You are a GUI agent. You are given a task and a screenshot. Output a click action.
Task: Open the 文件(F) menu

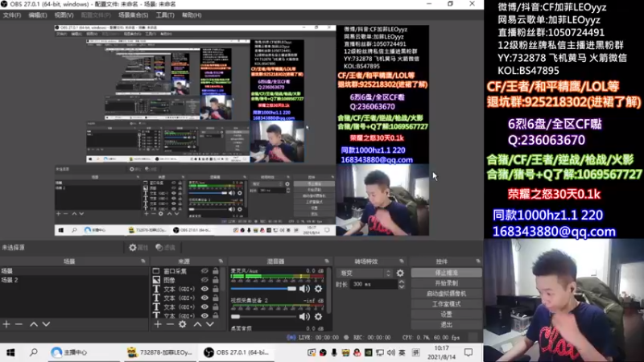click(12, 15)
